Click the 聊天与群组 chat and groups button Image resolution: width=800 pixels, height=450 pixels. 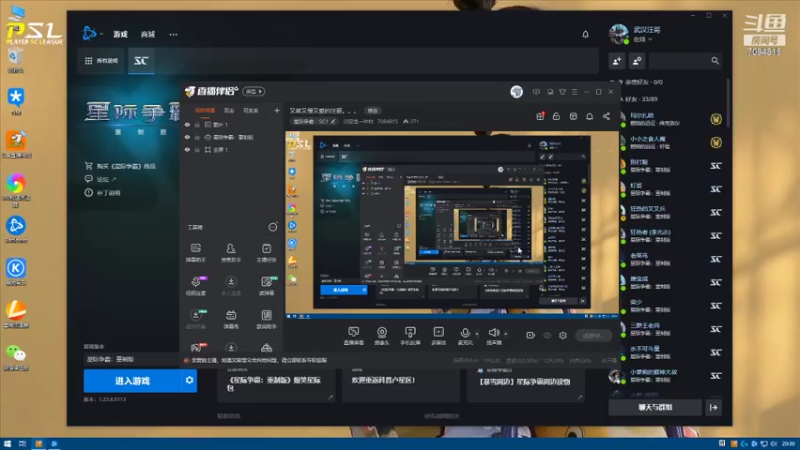pos(655,407)
